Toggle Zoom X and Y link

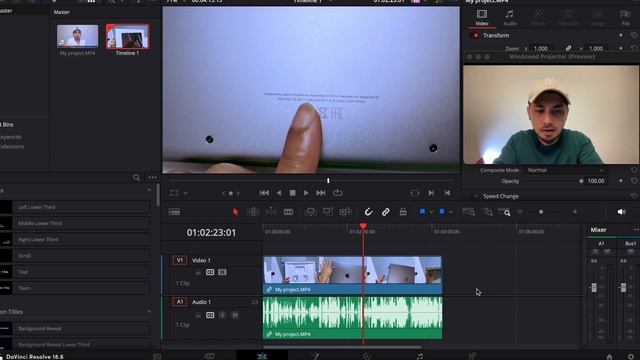pos(568,48)
